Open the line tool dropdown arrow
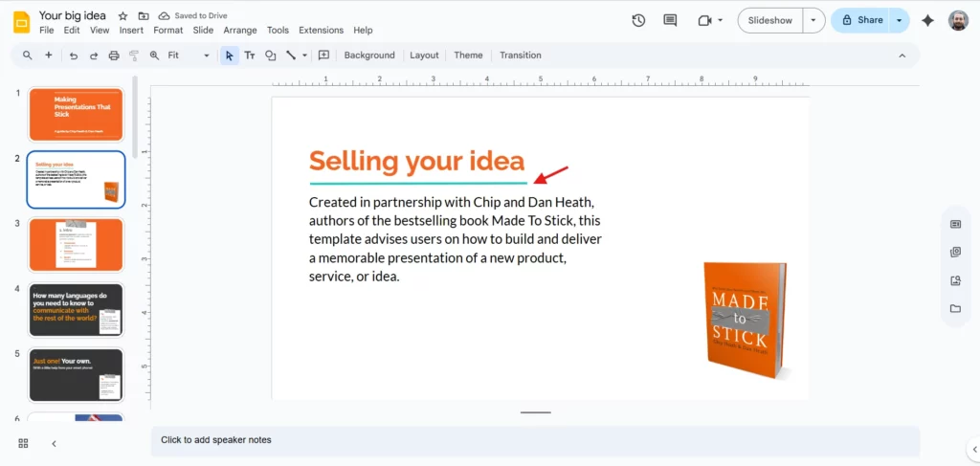The width and height of the screenshot is (980, 466). coord(304,55)
